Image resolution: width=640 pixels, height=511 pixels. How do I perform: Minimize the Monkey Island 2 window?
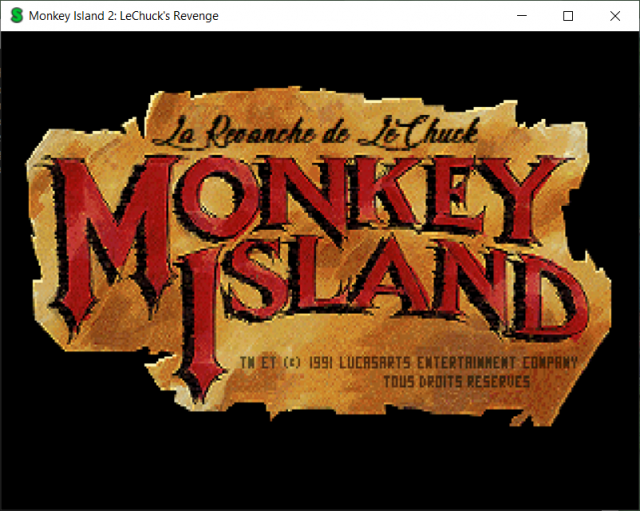[522, 16]
